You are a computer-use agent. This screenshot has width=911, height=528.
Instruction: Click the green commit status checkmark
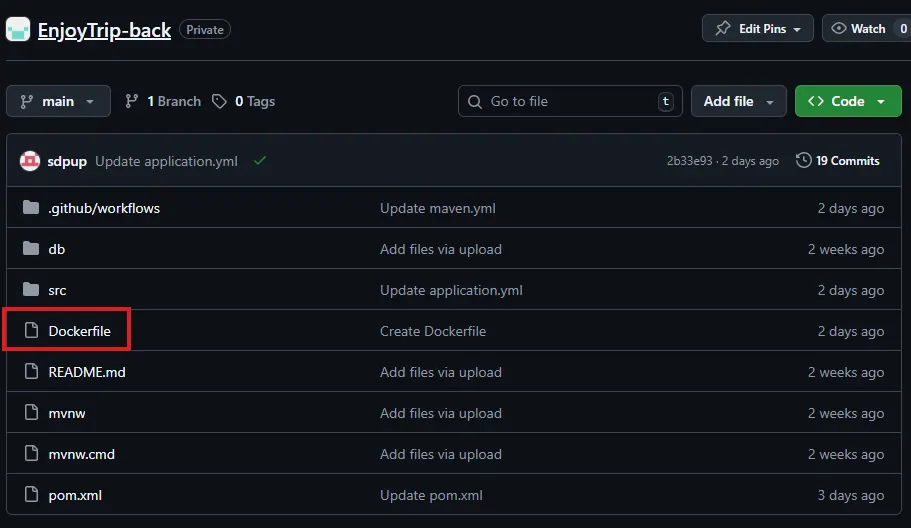(x=260, y=161)
